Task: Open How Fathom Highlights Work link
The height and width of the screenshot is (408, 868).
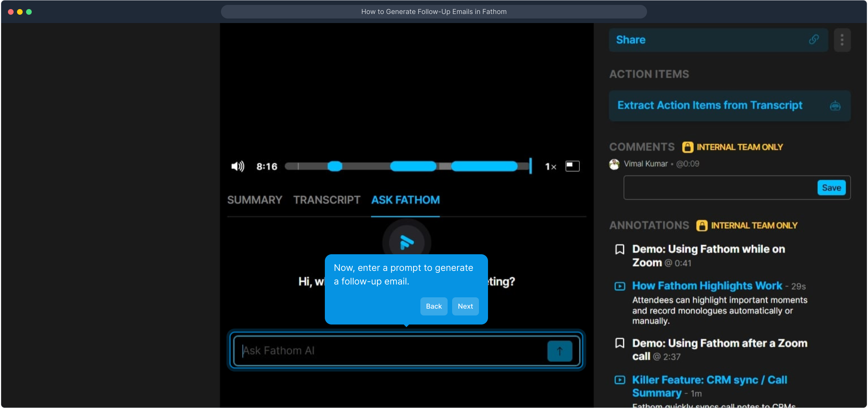Action: [x=707, y=286]
